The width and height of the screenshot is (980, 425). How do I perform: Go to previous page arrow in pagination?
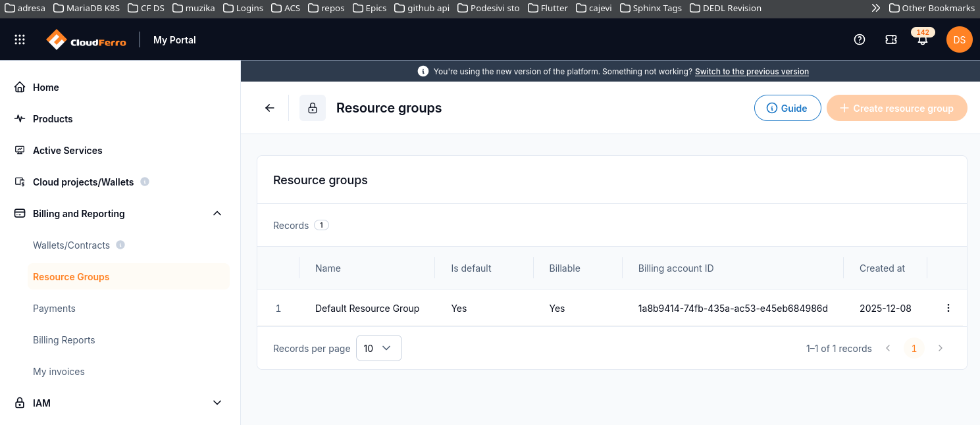888,348
